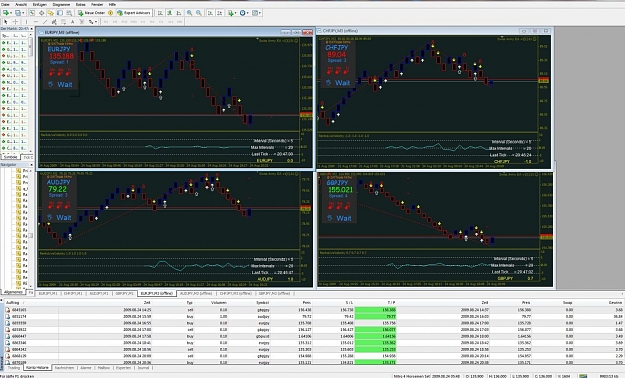Image resolution: width=625 pixels, height=378 pixels.
Task: Click the Wait button on GBPJPY chart
Action: tap(339, 218)
